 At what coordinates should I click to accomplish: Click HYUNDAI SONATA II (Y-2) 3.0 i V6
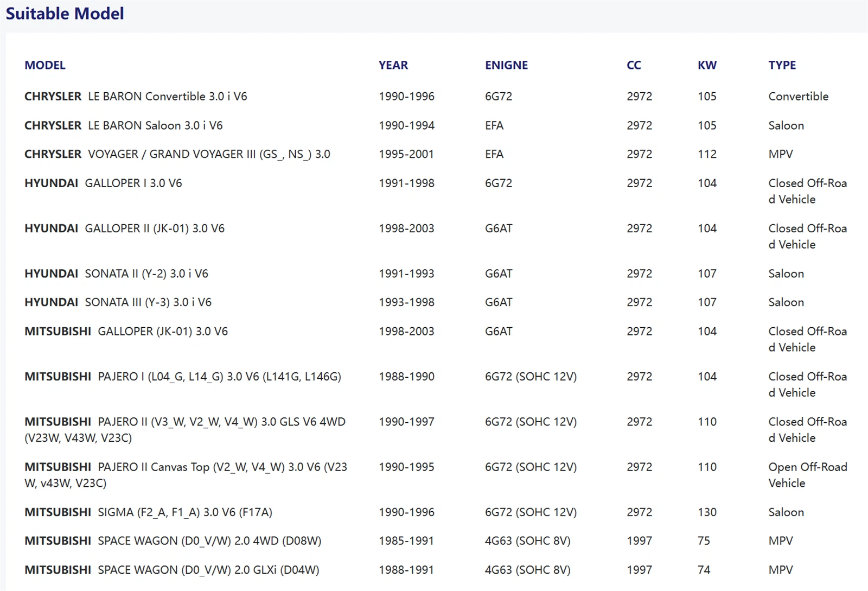coord(116,274)
